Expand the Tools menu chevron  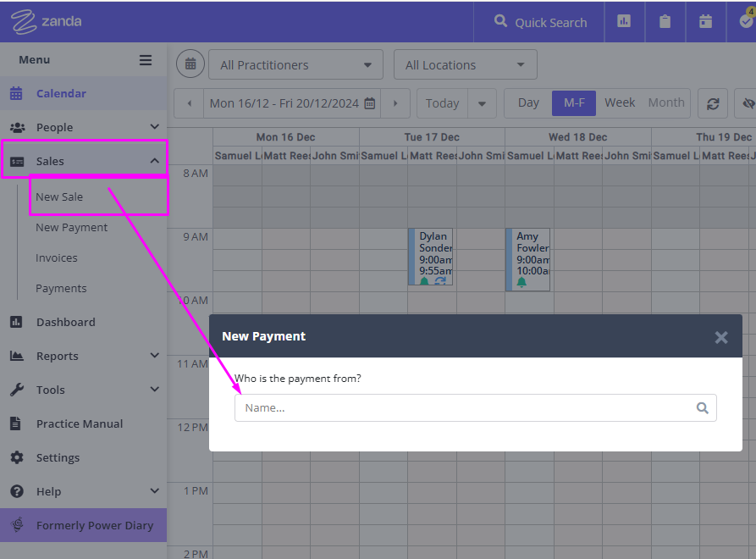[154, 390]
